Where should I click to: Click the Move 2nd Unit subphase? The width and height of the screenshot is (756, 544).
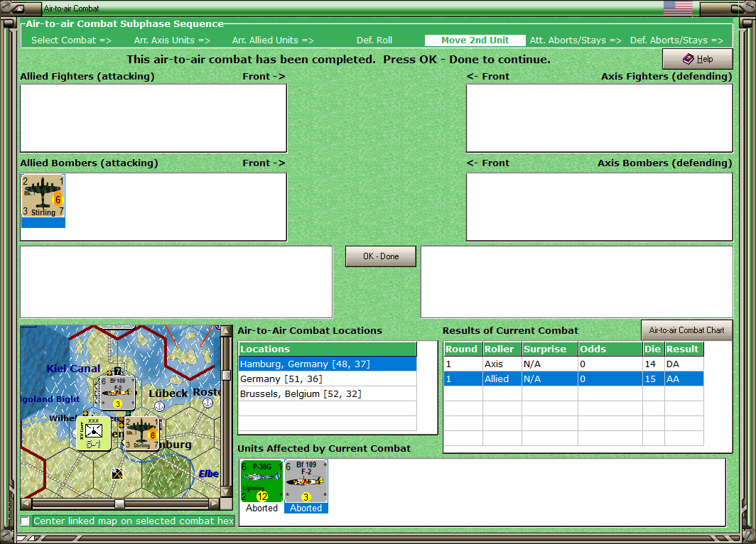tap(475, 40)
